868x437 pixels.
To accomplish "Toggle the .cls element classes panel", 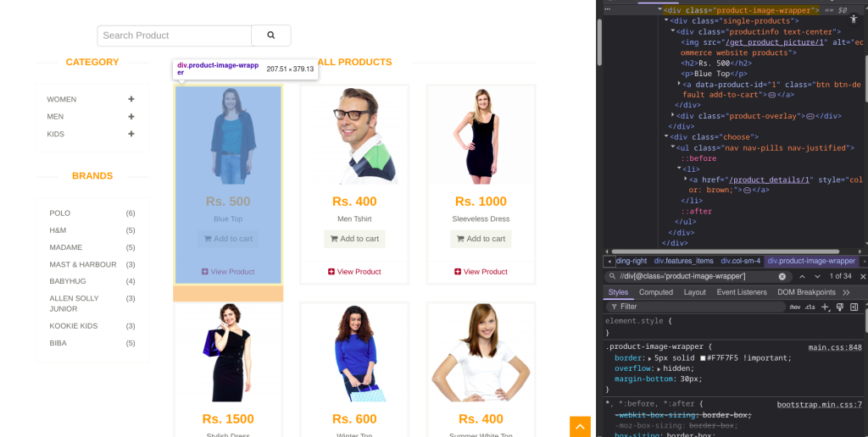I will click(x=810, y=307).
